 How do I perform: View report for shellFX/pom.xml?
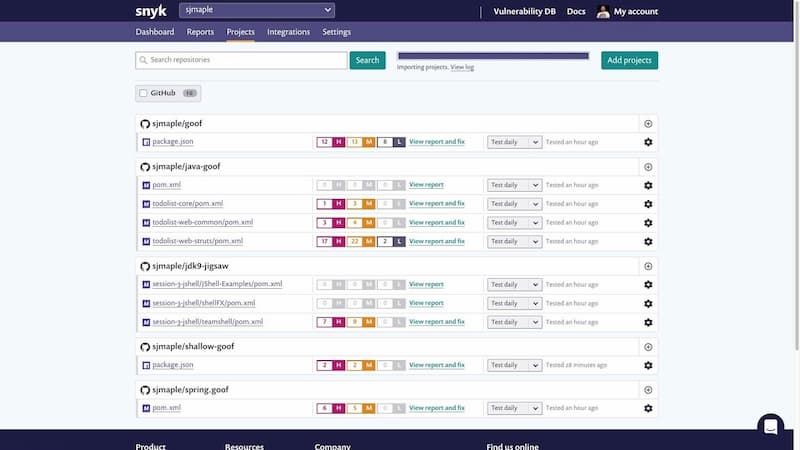tap(426, 303)
